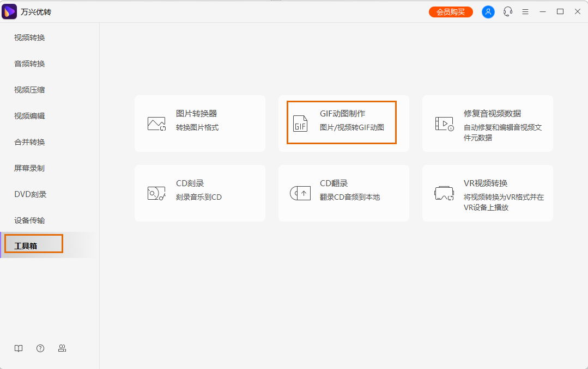Open 视频压缩 from the sidebar

(x=30, y=89)
